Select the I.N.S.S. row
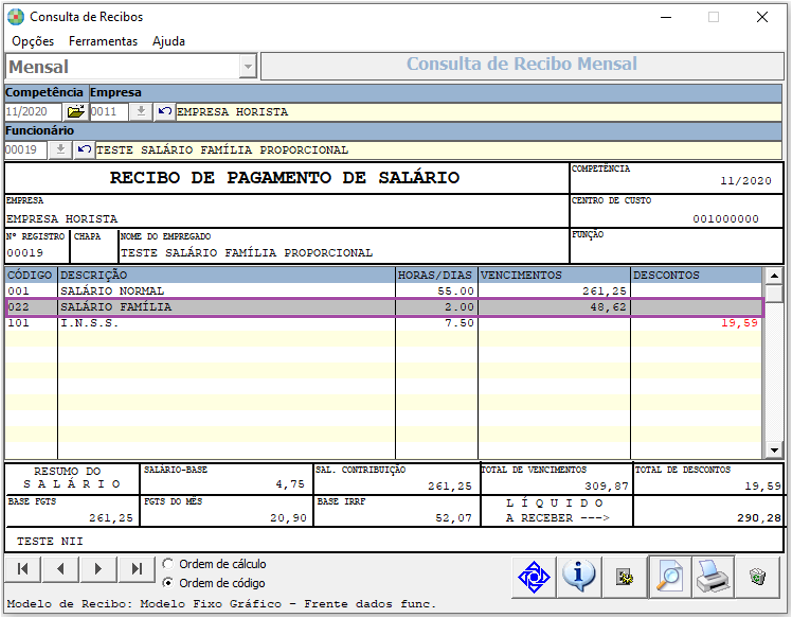 click(x=383, y=323)
